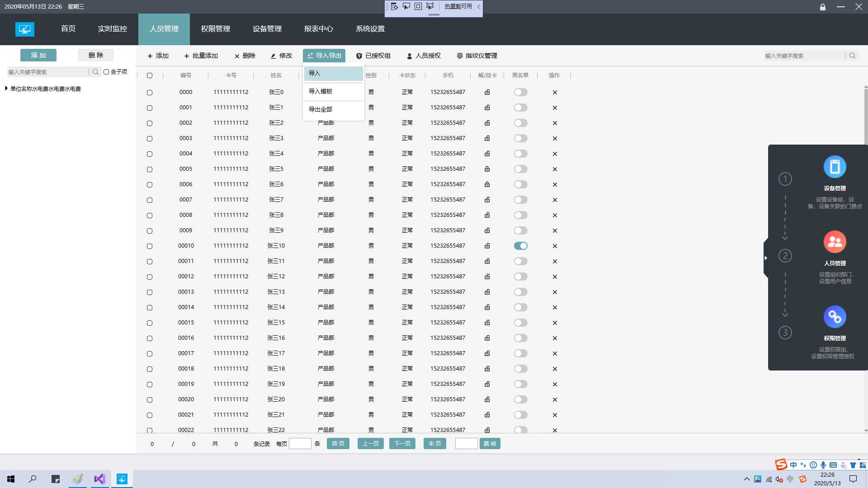Click the lock icon in title bar
Image resolution: width=868 pixels, height=488 pixels.
[x=823, y=7]
